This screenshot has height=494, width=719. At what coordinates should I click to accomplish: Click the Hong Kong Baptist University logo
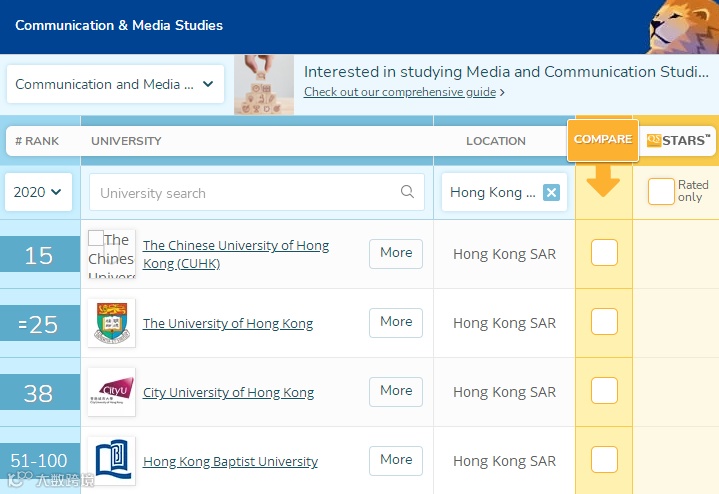click(111, 461)
